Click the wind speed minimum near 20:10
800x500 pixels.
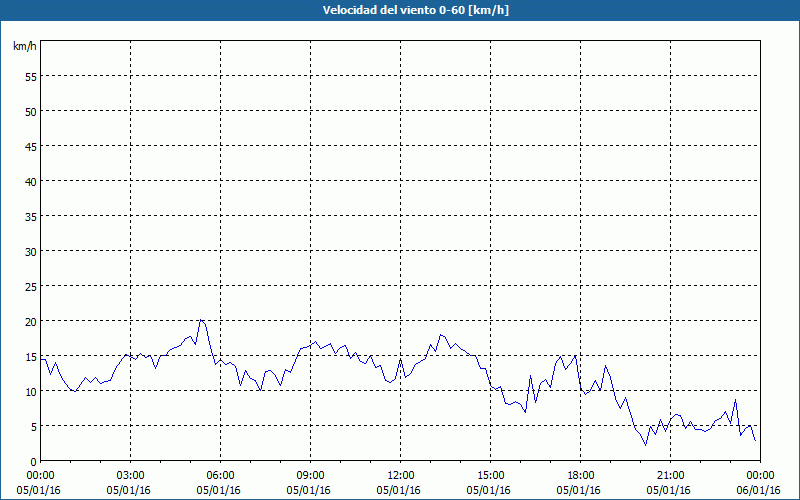click(x=645, y=445)
